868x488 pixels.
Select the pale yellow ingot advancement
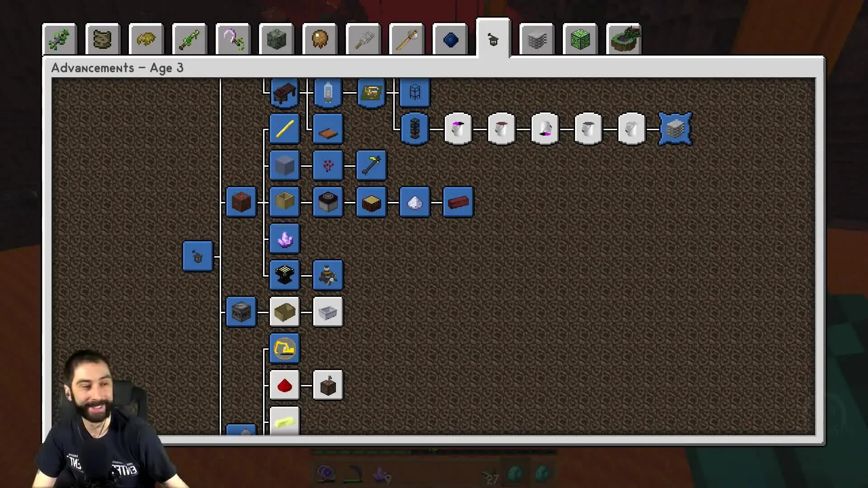(x=284, y=421)
